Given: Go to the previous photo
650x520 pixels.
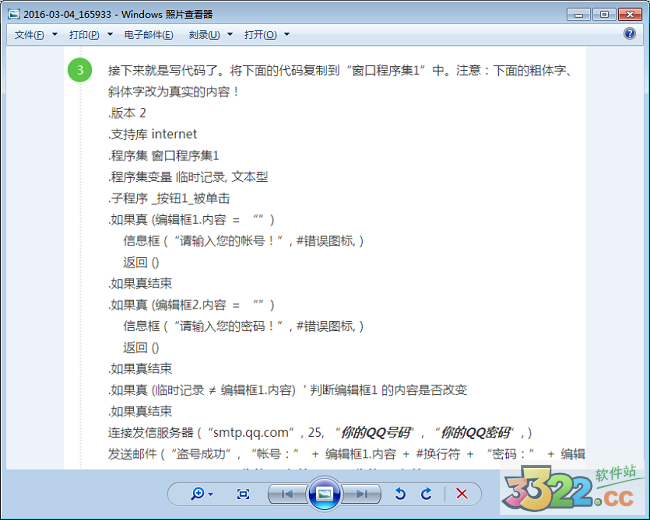Looking at the screenshot, I should (287, 494).
